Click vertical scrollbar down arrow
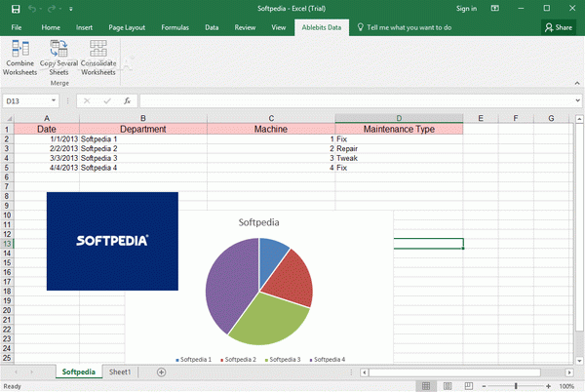585x392 pixels. tap(579, 361)
